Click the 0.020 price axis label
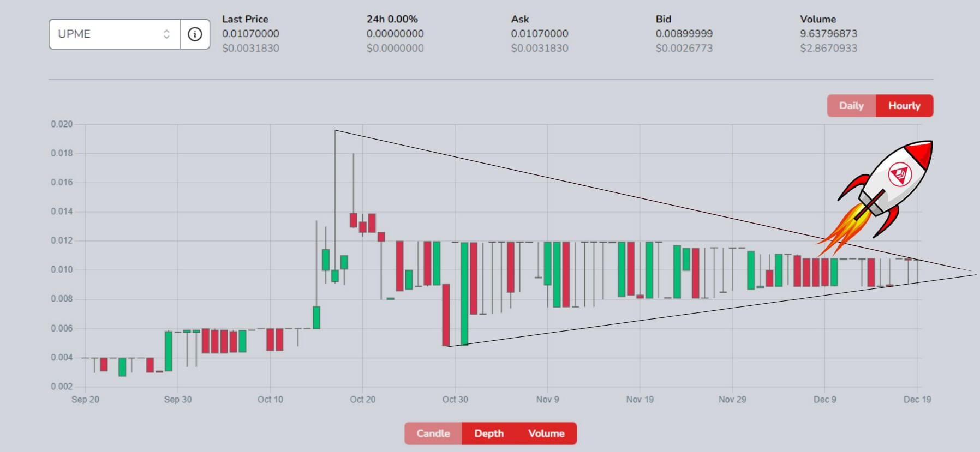Image resolution: width=980 pixels, height=452 pixels. point(62,124)
